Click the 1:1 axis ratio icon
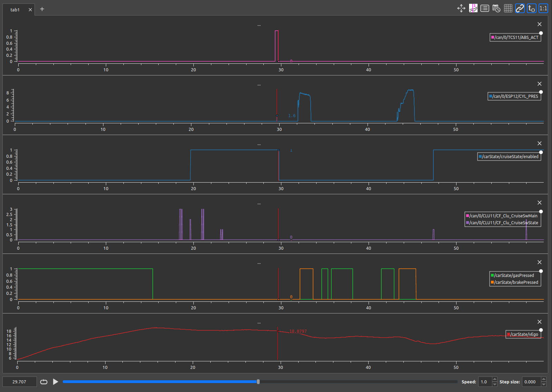This screenshot has height=392, width=552. 543,8
